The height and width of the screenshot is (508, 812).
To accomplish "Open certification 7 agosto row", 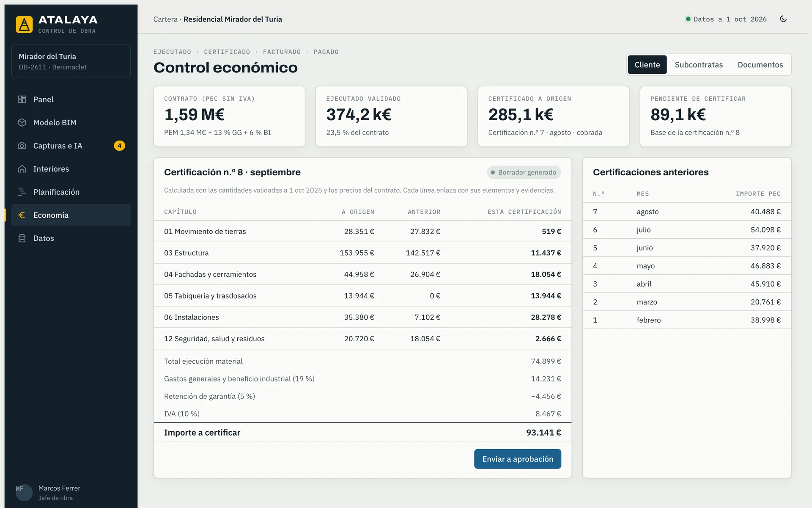I will click(x=687, y=212).
